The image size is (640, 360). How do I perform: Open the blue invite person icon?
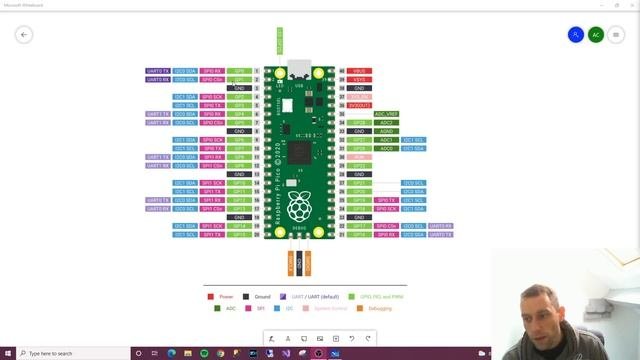point(576,35)
